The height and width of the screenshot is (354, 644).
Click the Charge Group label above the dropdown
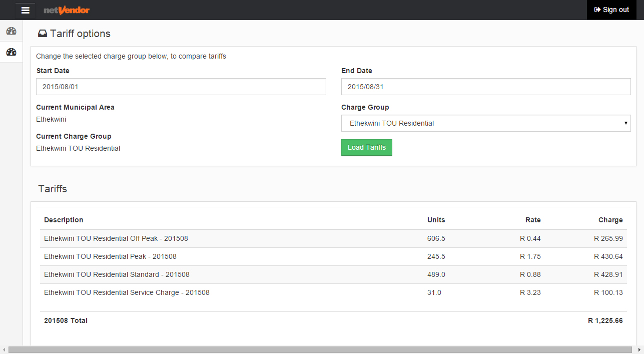click(x=365, y=107)
